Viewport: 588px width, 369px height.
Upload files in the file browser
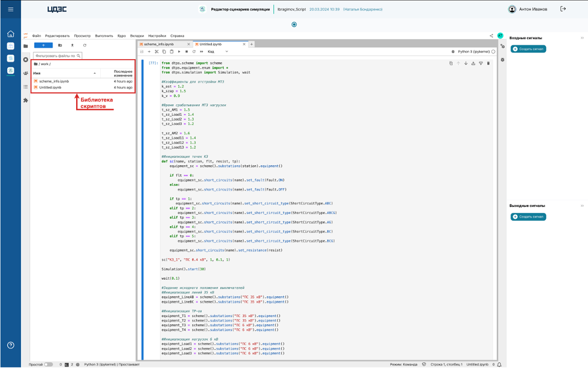click(72, 45)
